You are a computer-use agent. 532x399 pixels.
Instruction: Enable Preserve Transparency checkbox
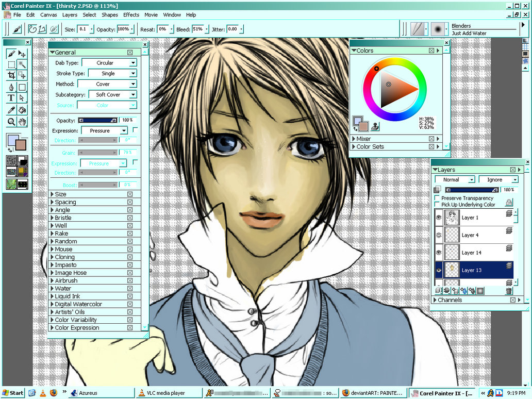click(437, 198)
